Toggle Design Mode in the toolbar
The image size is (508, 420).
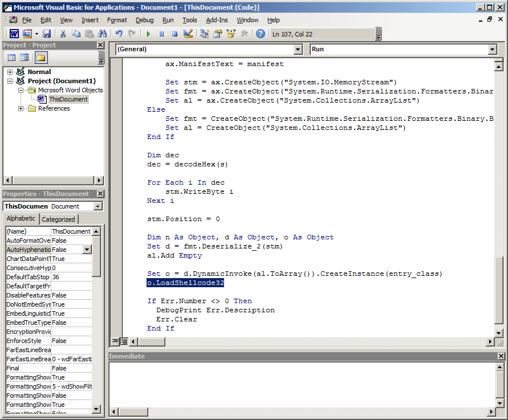pyautogui.click(x=188, y=34)
